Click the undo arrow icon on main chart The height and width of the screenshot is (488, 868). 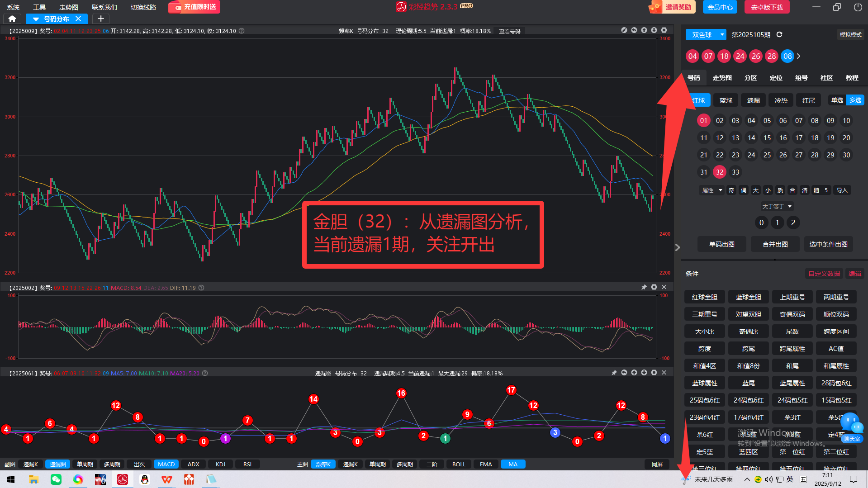pyautogui.click(x=634, y=30)
